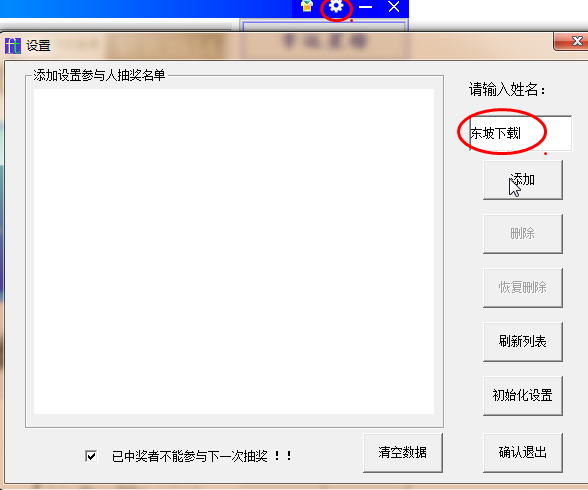The height and width of the screenshot is (490, 588).
Task: Click 确认退出 to confirm and exit
Action: tap(523, 453)
